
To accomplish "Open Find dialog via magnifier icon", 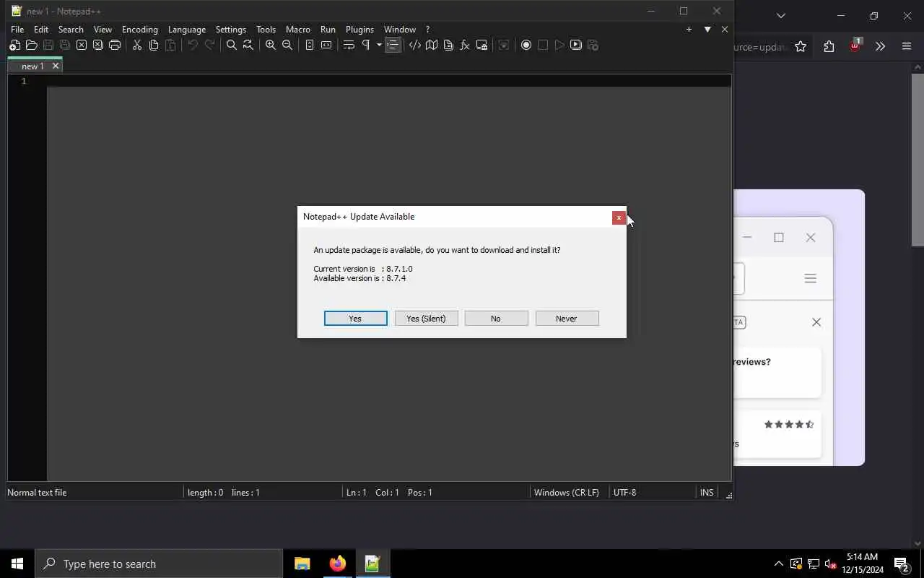I will click(232, 45).
